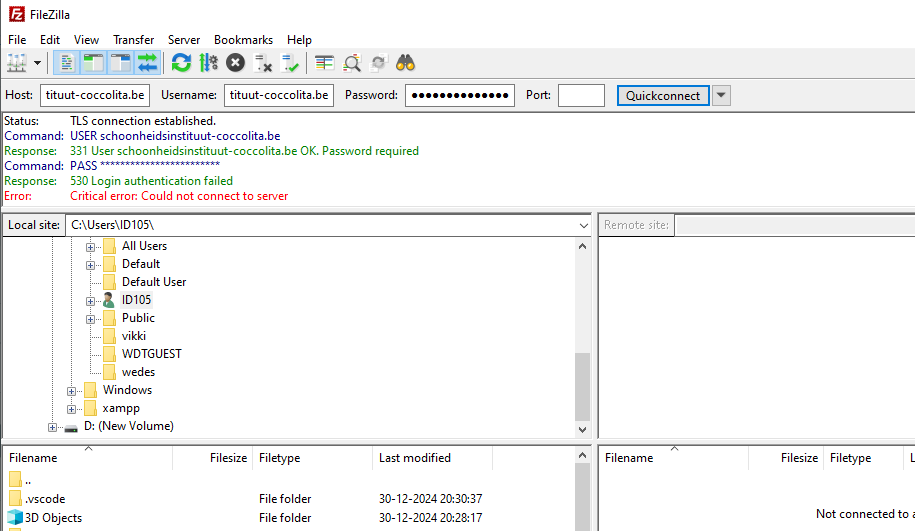Click the Port input field

coord(581,95)
